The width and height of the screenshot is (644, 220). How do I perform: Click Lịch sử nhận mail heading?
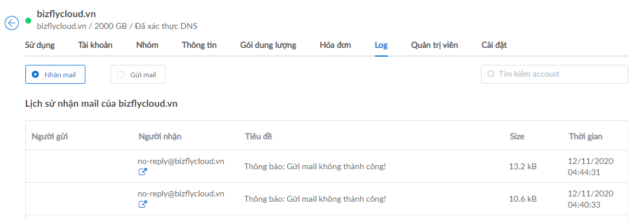(x=101, y=104)
